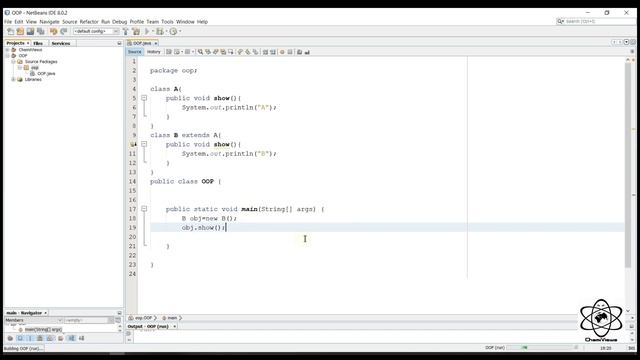Click the Source view button
640x360 pixels.
point(134,52)
